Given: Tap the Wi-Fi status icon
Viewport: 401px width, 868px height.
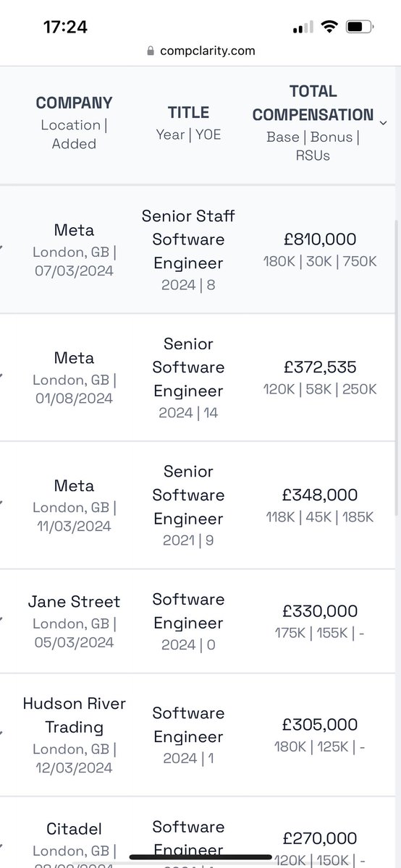Looking at the screenshot, I should [x=329, y=27].
